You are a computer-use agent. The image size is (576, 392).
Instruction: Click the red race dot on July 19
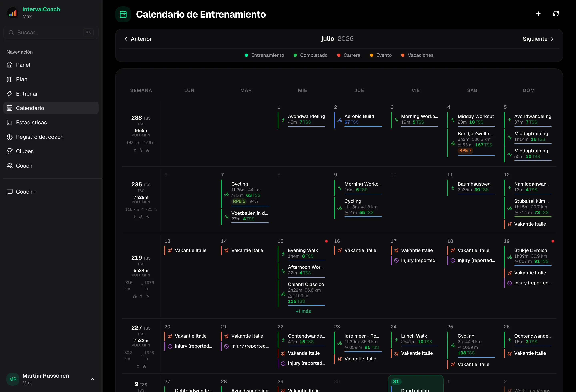pos(552,241)
